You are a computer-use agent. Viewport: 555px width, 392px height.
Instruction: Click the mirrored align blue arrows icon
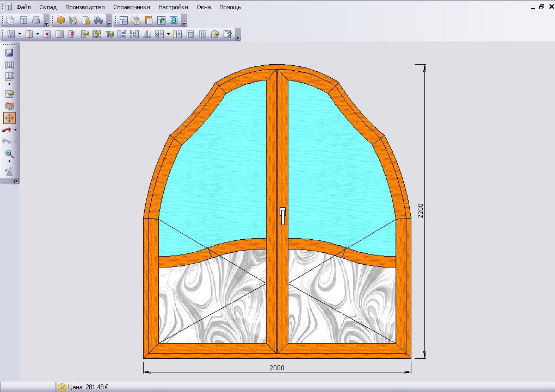point(134,34)
